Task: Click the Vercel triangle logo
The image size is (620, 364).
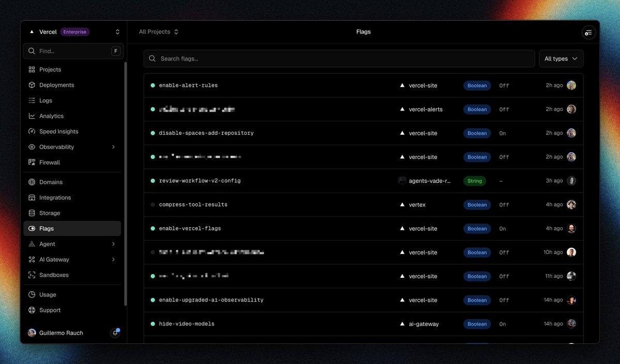Action: (32, 32)
